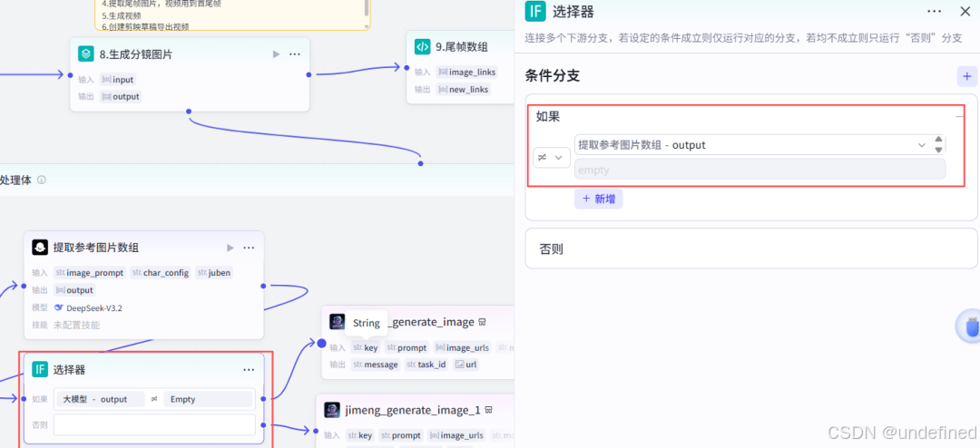Open the 提取参考图片数组 - output variable dropdown
Image resolution: width=980 pixels, height=448 pixels.
(x=752, y=144)
